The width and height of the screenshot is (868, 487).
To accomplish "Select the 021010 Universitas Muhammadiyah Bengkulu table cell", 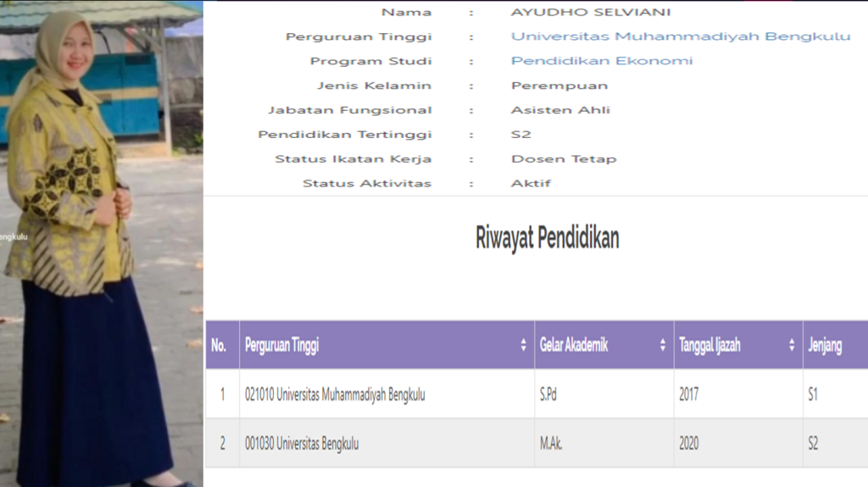I will [x=335, y=395].
